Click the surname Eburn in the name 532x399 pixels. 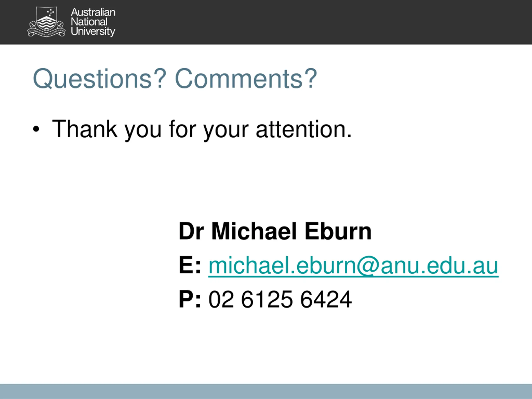tap(338, 231)
